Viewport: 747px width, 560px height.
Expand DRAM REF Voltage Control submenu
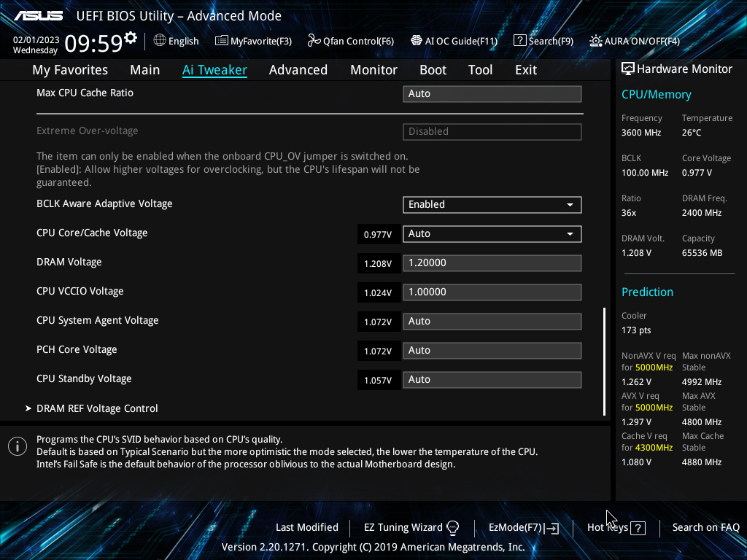click(97, 408)
